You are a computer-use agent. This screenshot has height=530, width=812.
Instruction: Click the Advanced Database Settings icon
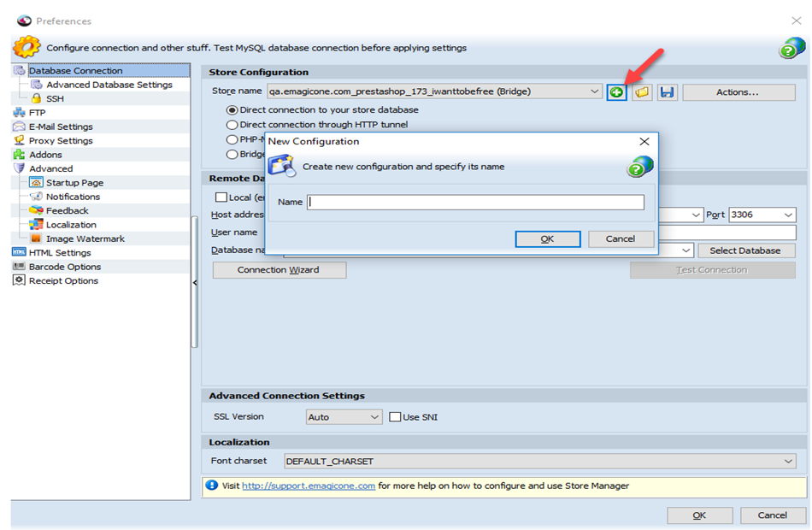37,85
